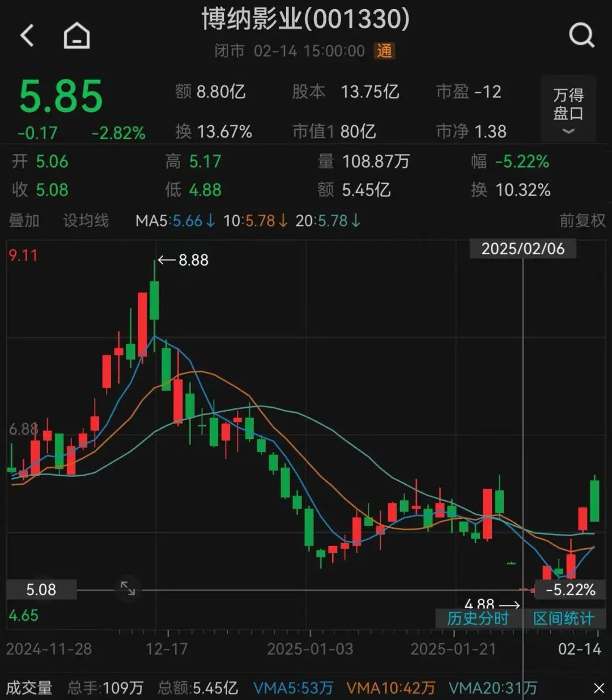Tap the MA20 5.78 value

coord(328,220)
